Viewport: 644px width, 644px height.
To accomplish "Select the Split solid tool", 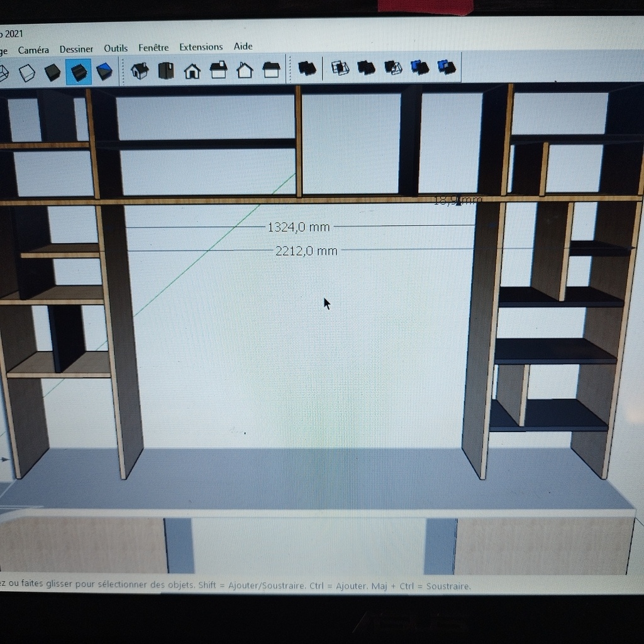I will 447,67.
